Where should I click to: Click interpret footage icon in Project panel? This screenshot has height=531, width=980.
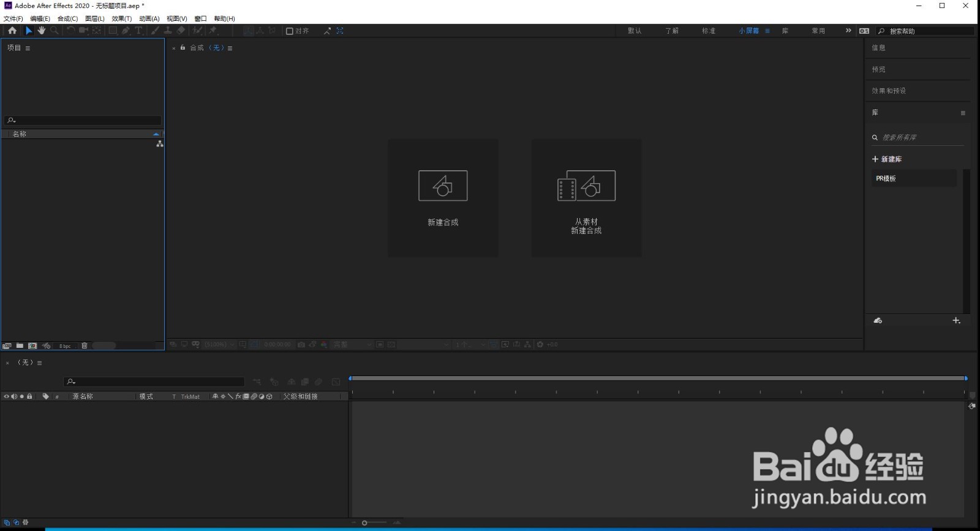(7, 346)
